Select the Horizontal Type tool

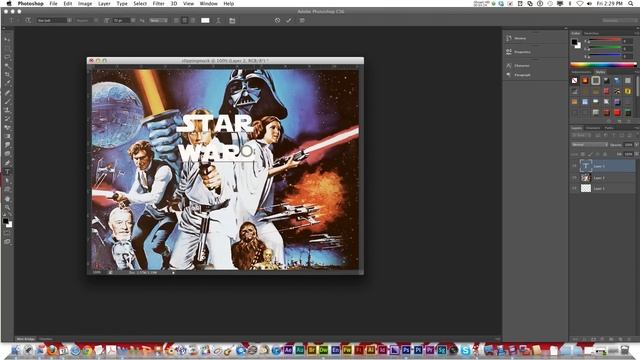pos(7,172)
